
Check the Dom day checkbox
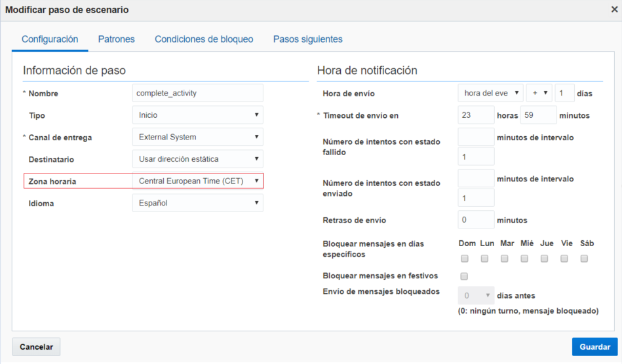click(465, 259)
